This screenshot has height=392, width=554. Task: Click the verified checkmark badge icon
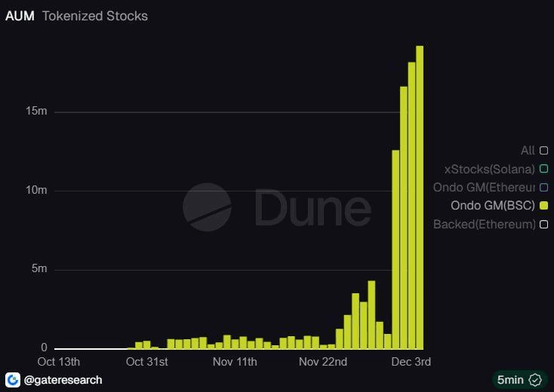(535, 379)
